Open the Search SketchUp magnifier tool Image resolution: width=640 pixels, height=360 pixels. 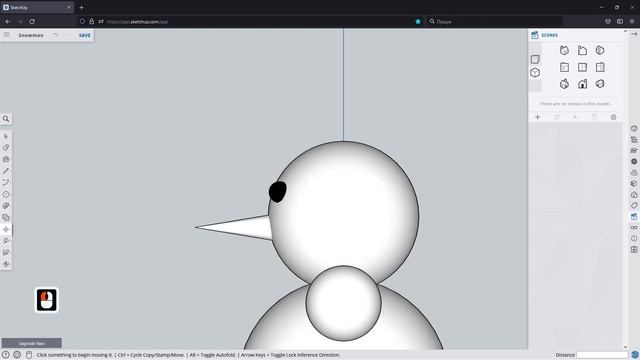[6, 119]
